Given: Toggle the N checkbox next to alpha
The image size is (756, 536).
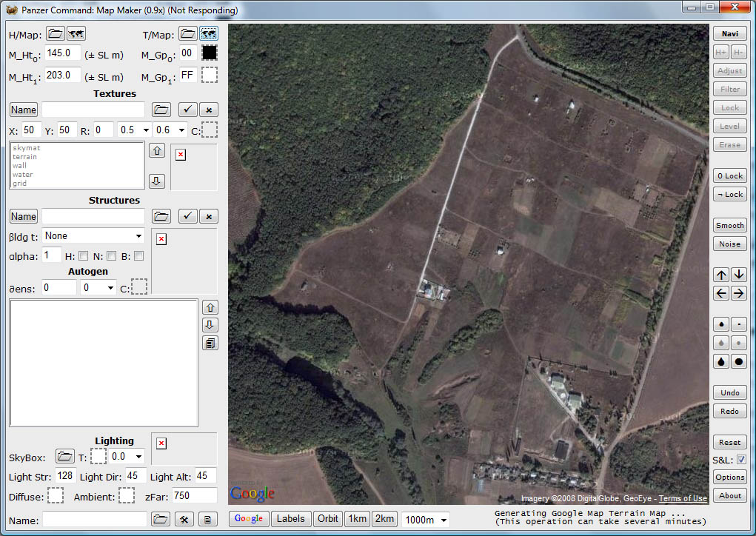Looking at the screenshot, I should (x=111, y=256).
